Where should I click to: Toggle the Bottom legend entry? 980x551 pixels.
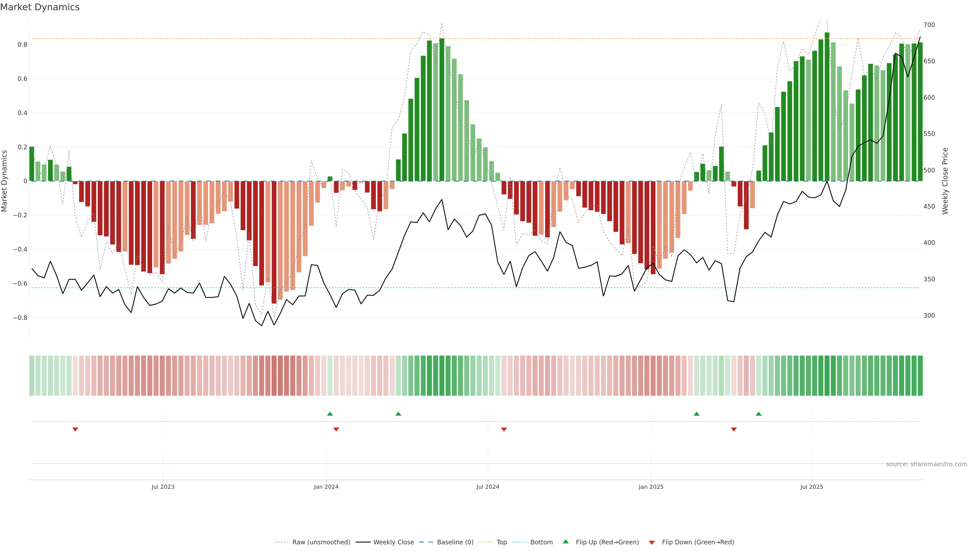[541, 542]
